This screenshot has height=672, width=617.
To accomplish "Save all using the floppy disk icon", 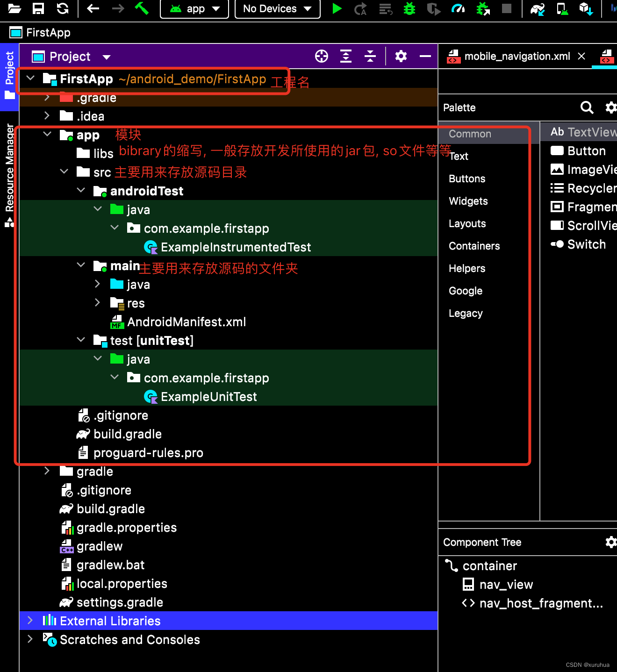I will pos(38,8).
